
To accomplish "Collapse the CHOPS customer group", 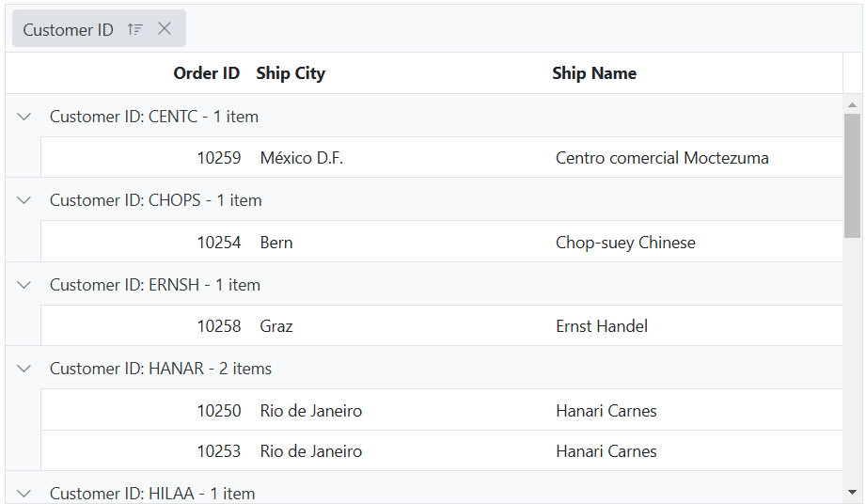I will coord(24,200).
